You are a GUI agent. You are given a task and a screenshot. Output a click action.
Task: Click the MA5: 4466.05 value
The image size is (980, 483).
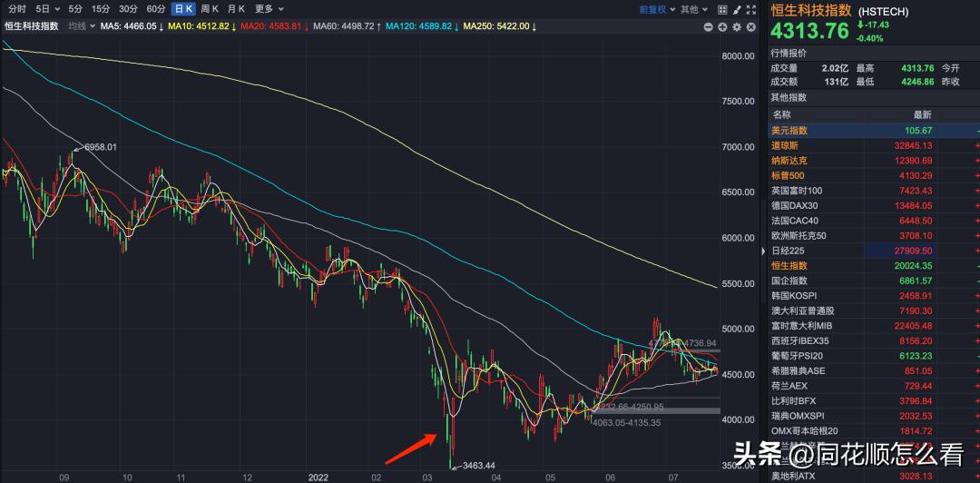click(132, 26)
